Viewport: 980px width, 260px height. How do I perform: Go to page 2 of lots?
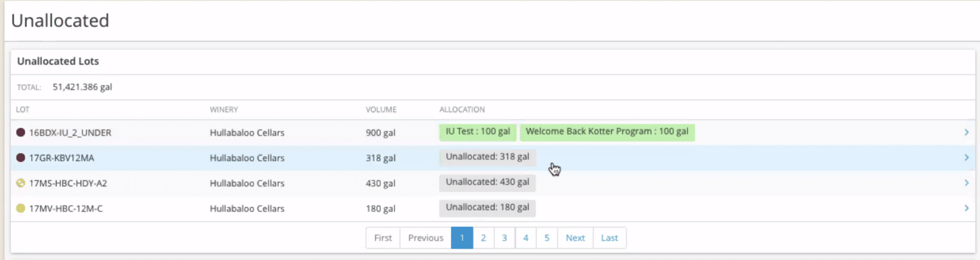[484, 238]
